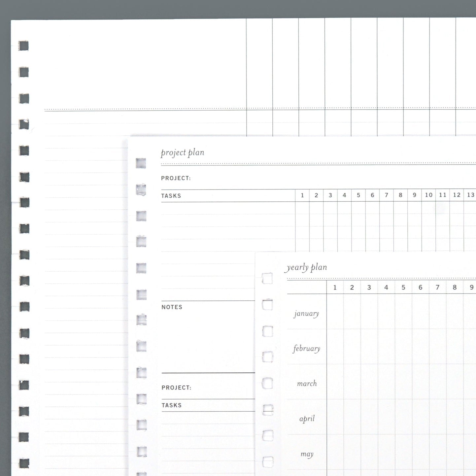Choose column number 2 on the project plan
Image resolution: width=476 pixels, height=476 pixels.
[316, 195]
